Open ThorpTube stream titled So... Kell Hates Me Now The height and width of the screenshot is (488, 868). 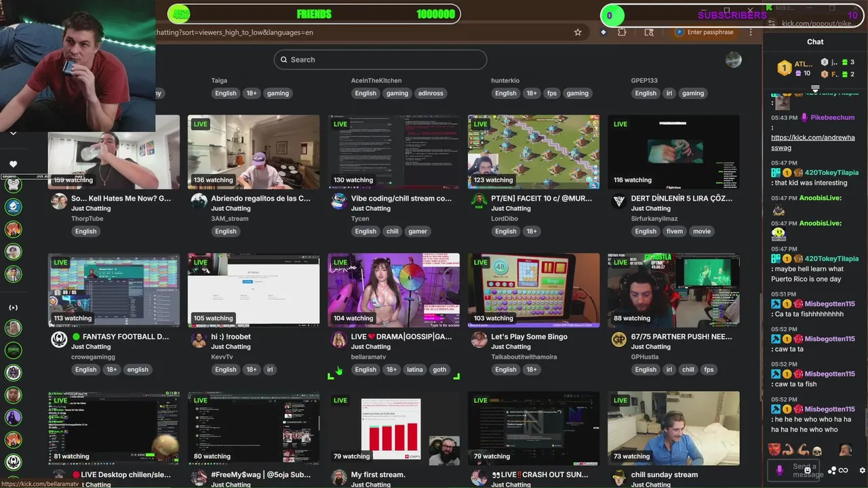pos(121,199)
